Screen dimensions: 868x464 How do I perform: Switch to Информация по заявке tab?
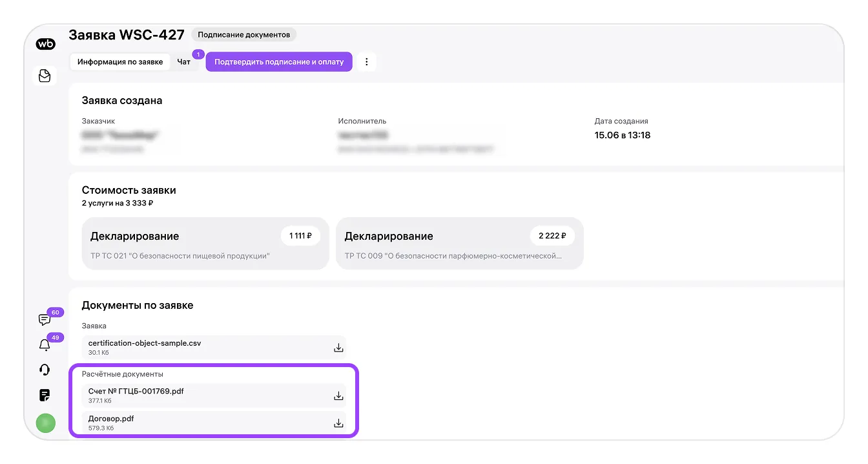point(120,62)
